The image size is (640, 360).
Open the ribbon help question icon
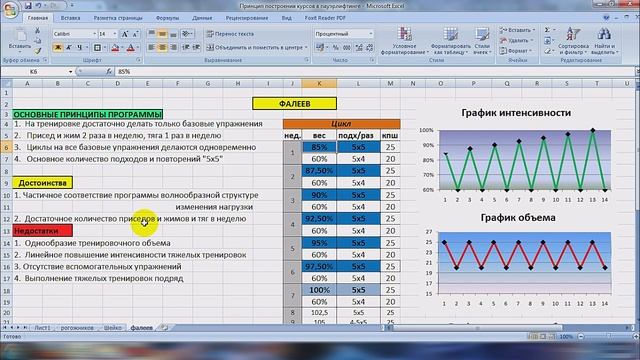[606, 18]
